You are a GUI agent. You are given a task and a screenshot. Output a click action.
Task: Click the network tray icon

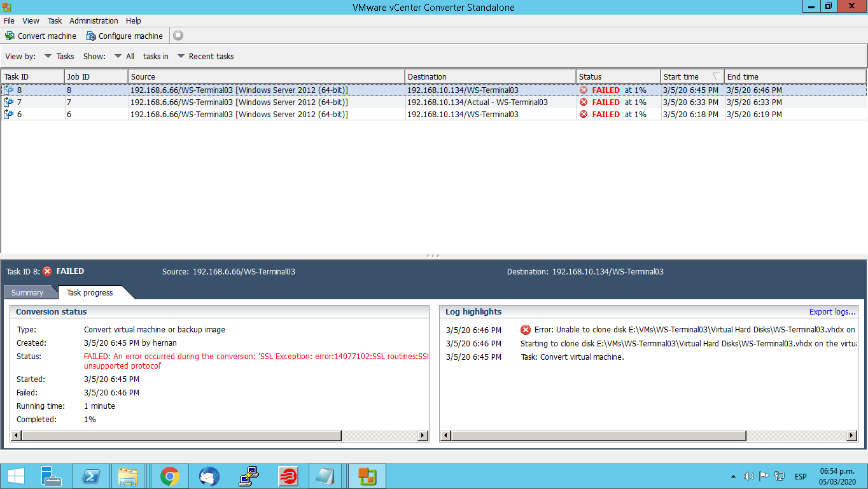[x=780, y=476]
